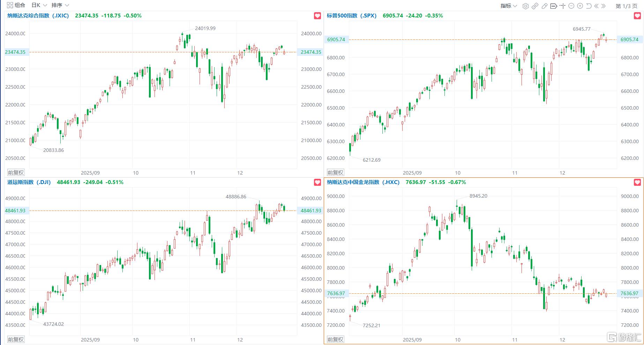Toggle favorite heart on the .IXIC chart
644x345 pixels.
[317, 16]
